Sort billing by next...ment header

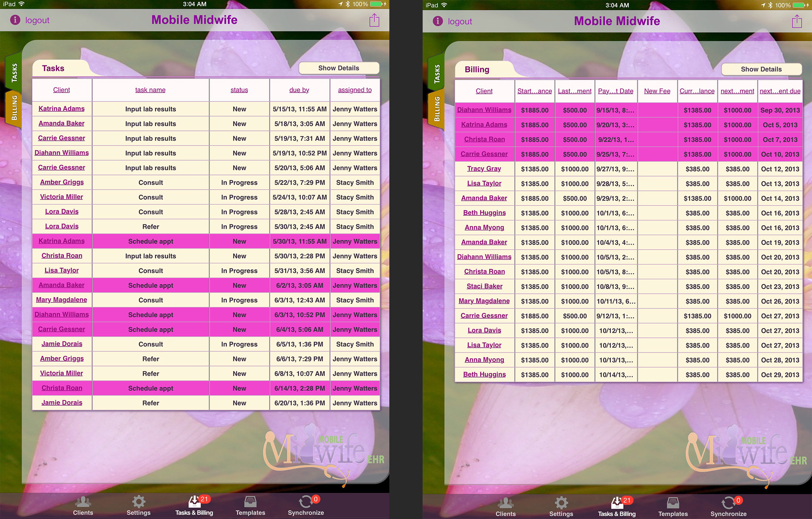[x=737, y=91]
